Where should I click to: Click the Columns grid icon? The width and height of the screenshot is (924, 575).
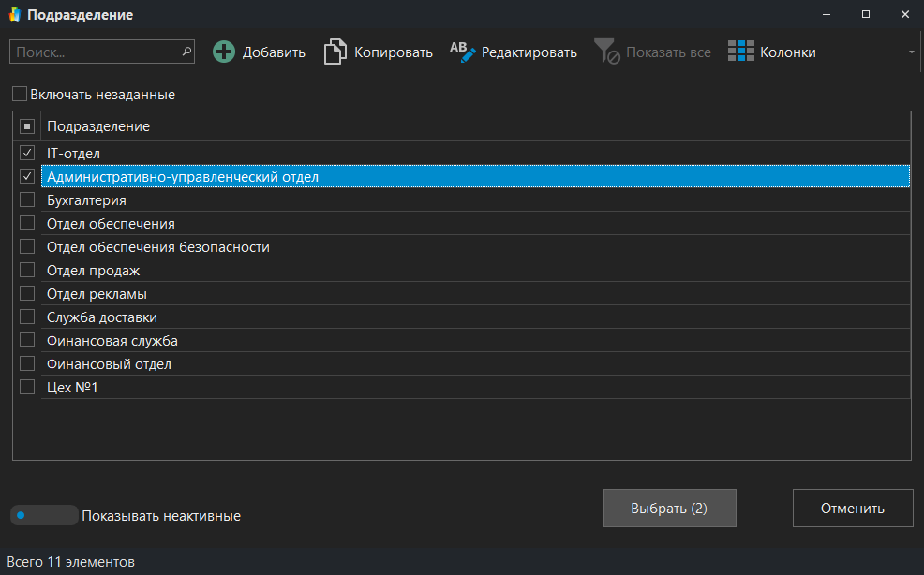(741, 52)
